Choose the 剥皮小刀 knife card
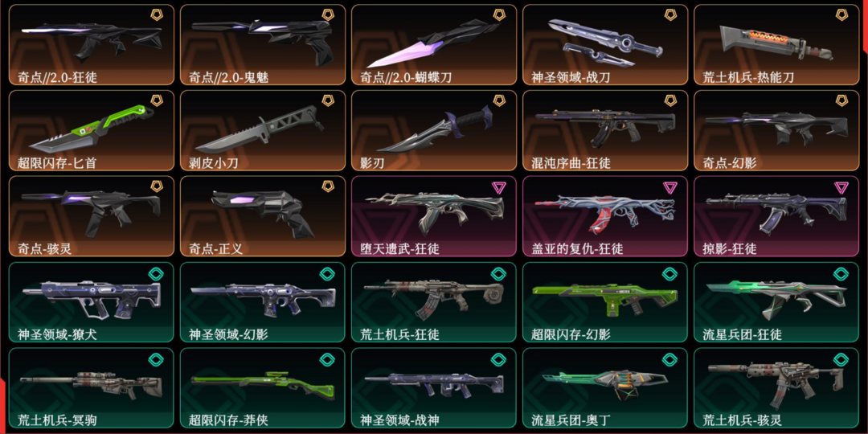868x434 pixels. coord(263,131)
